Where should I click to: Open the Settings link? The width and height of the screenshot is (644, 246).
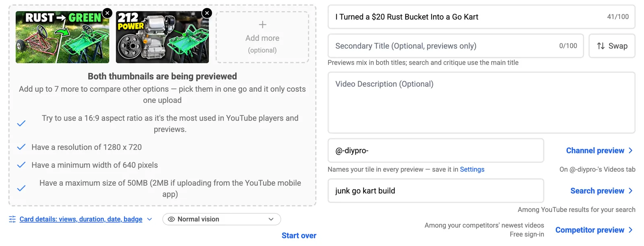point(472,169)
